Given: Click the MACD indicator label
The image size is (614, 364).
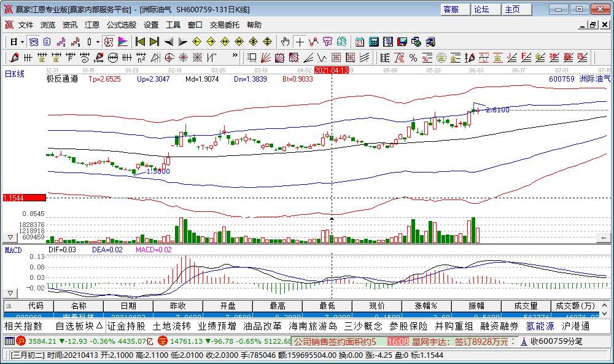Looking at the screenshot, I should pyautogui.click(x=14, y=250).
